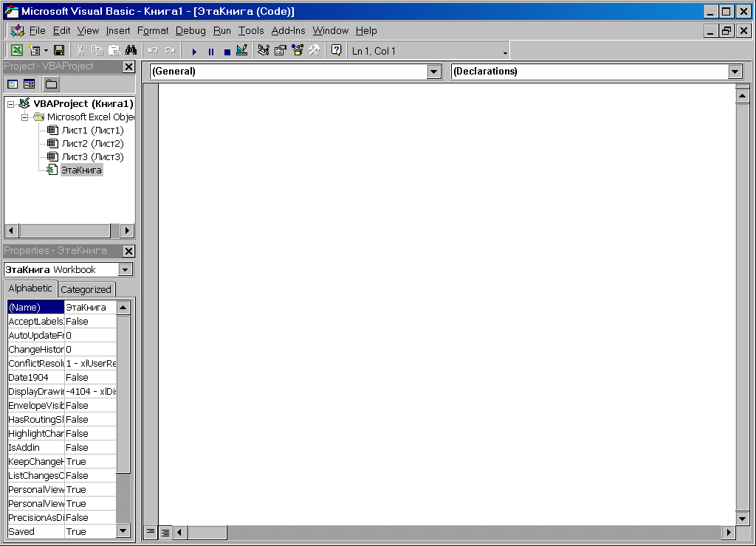Select Лист2 (Лист2) in project tree

[92, 144]
